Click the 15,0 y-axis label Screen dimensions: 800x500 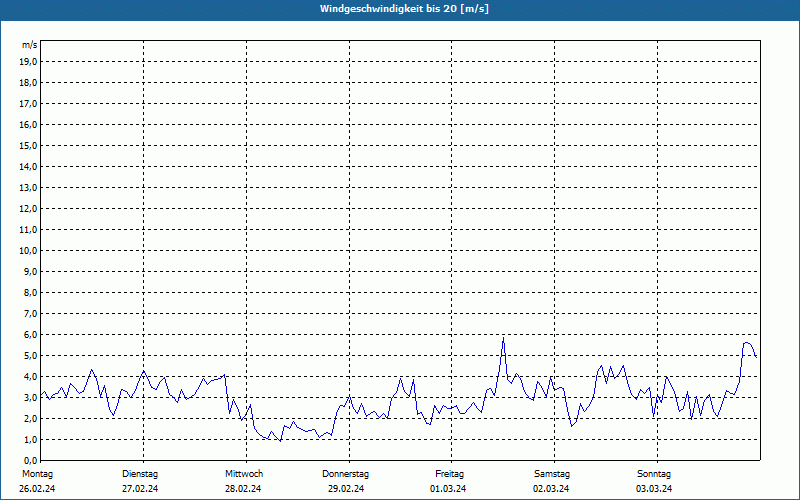point(28,145)
